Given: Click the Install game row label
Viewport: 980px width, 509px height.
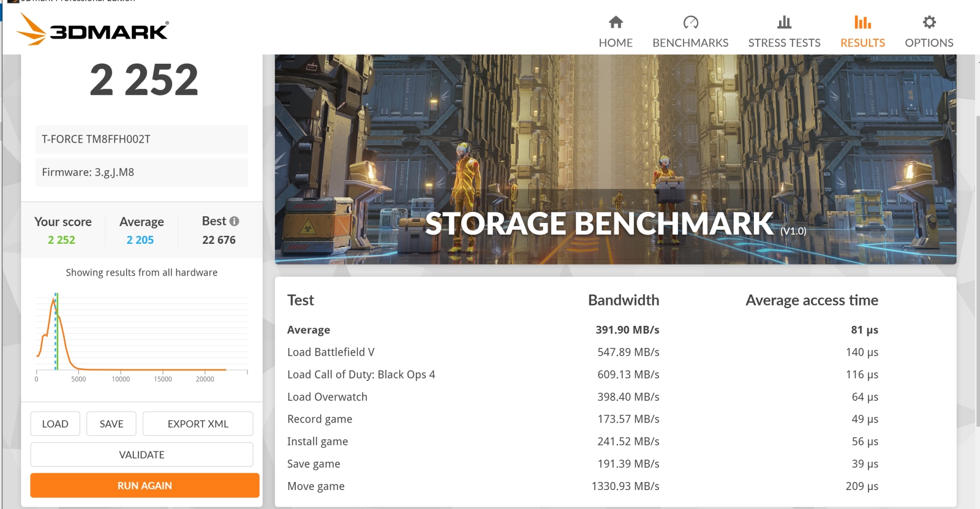Looking at the screenshot, I should (x=317, y=442).
